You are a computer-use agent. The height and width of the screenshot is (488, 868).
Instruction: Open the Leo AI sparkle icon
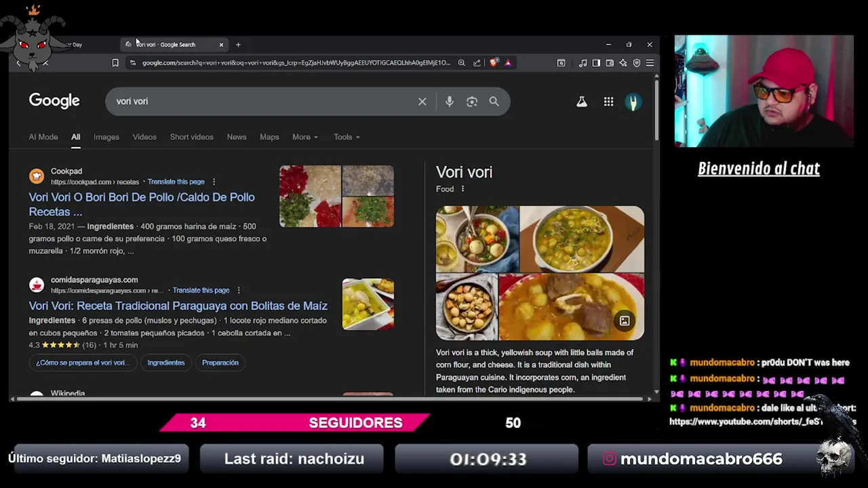tap(623, 63)
